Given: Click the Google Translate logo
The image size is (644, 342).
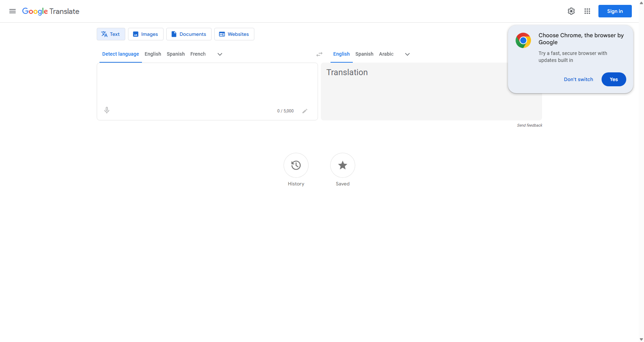Looking at the screenshot, I should click(51, 11).
